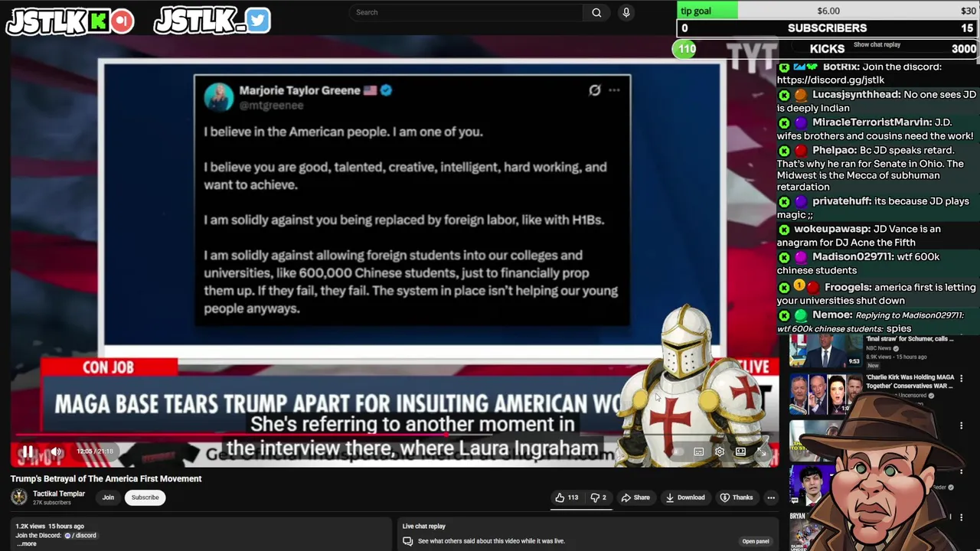Click the live chat replay bubble icon

(408, 541)
